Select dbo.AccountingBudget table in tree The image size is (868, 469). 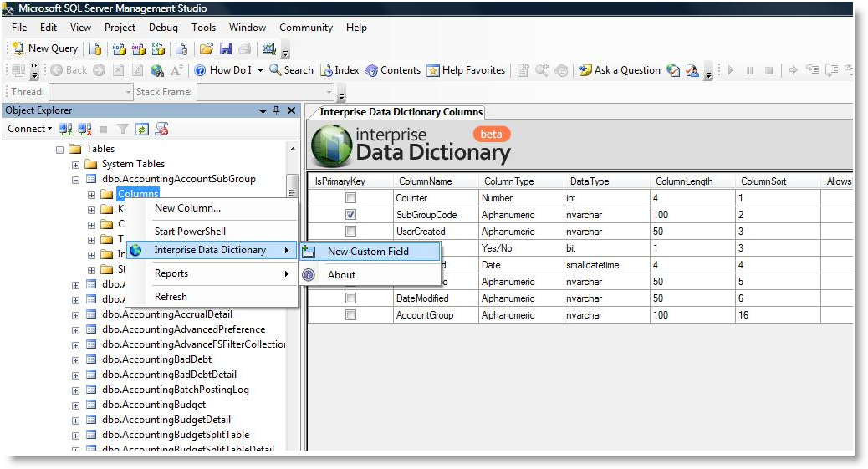152,405
